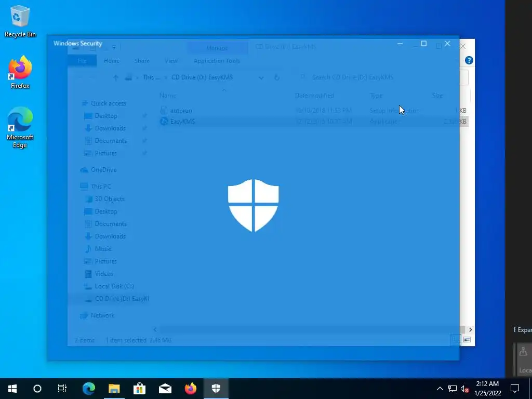532x399 pixels.
Task: Open Downloads under Quick access
Action: pyautogui.click(x=110, y=128)
